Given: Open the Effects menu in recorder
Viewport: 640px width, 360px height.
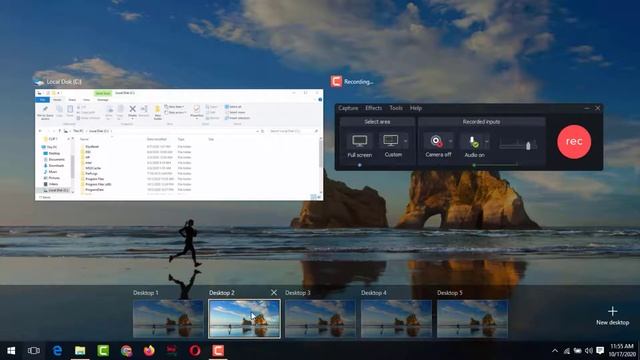Looking at the screenshot, I should tap(373, 108).
